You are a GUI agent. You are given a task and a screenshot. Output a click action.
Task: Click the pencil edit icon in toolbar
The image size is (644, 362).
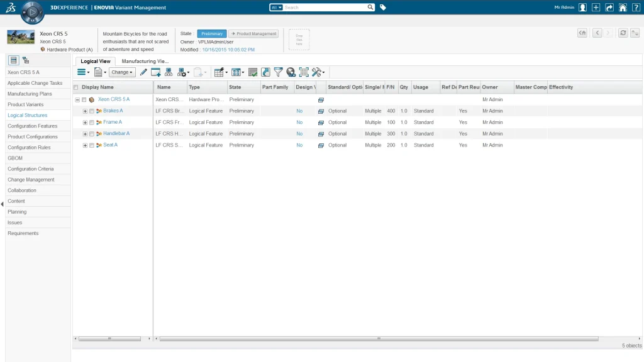pyautogui.click(x=143, y=72)
